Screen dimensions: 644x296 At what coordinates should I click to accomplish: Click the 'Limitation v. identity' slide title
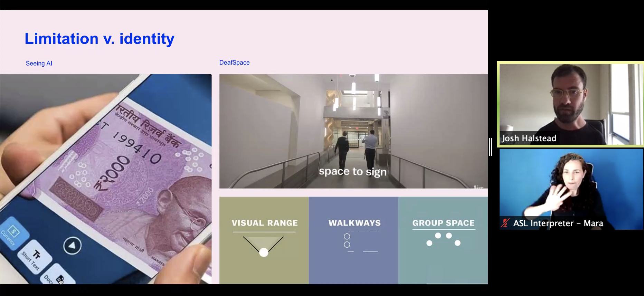100,39
